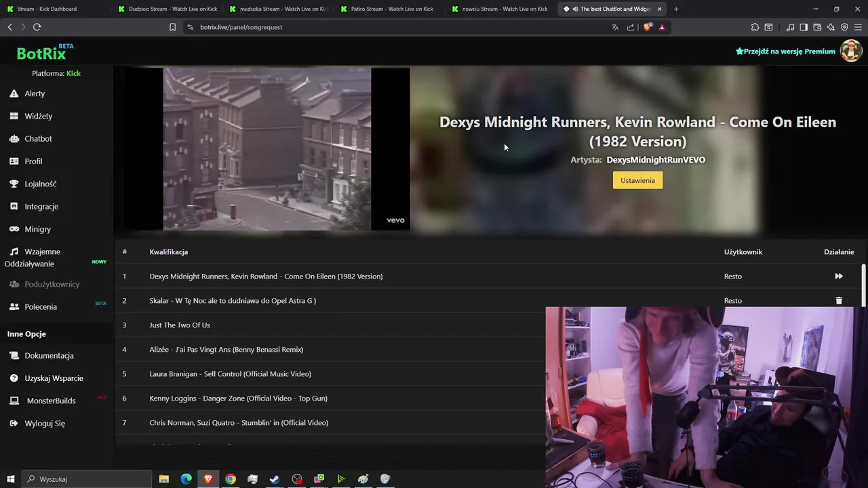Open Brave Shields lion icon
868x488 pixels.
[x=647, y=27]
